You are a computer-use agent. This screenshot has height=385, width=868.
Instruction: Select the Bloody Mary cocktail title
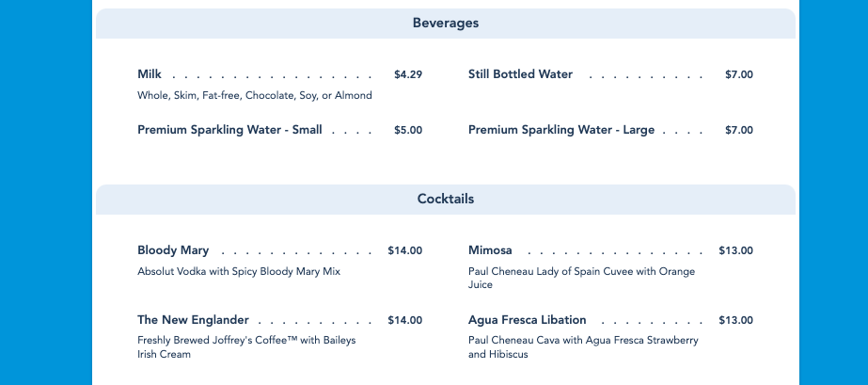point(173,250)
